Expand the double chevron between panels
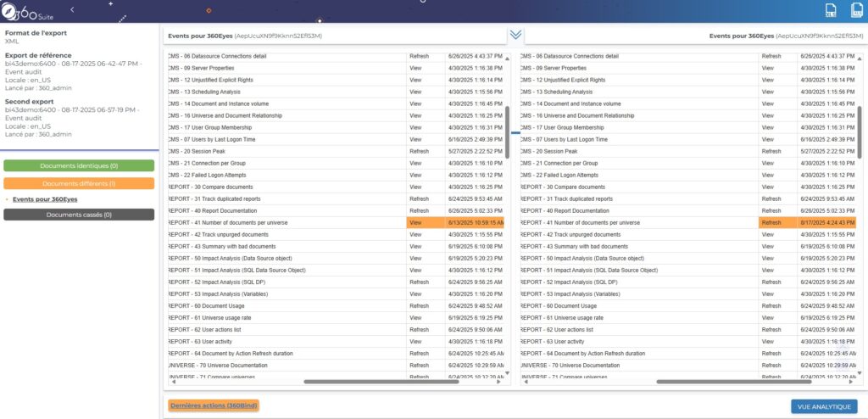This screenshot has height=419, width=868. pyautogui.click(x=515, y=35)
